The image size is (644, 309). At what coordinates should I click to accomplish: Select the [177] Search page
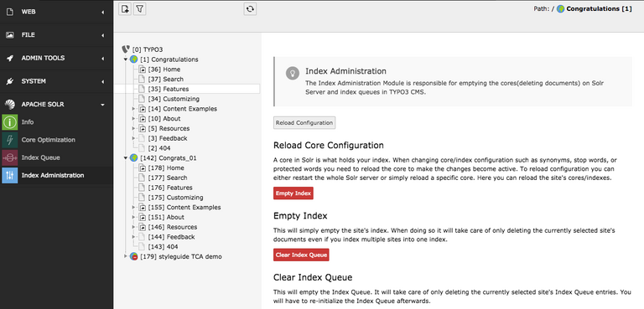click(x=168, y=178)
